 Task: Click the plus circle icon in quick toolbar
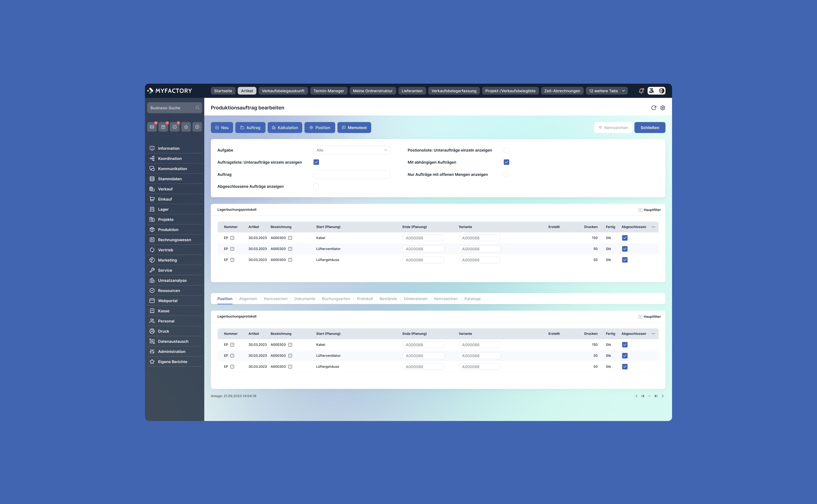click(197, 127)
